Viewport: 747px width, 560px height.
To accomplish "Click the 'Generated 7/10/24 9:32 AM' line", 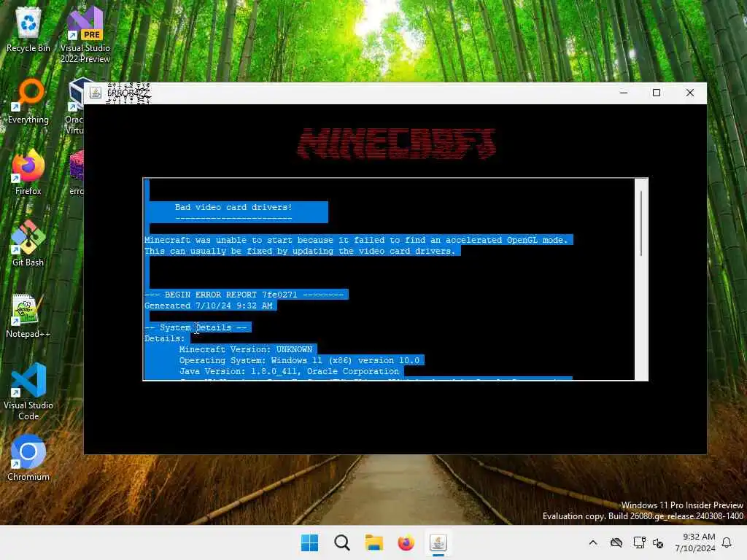I will pos(209,306).
